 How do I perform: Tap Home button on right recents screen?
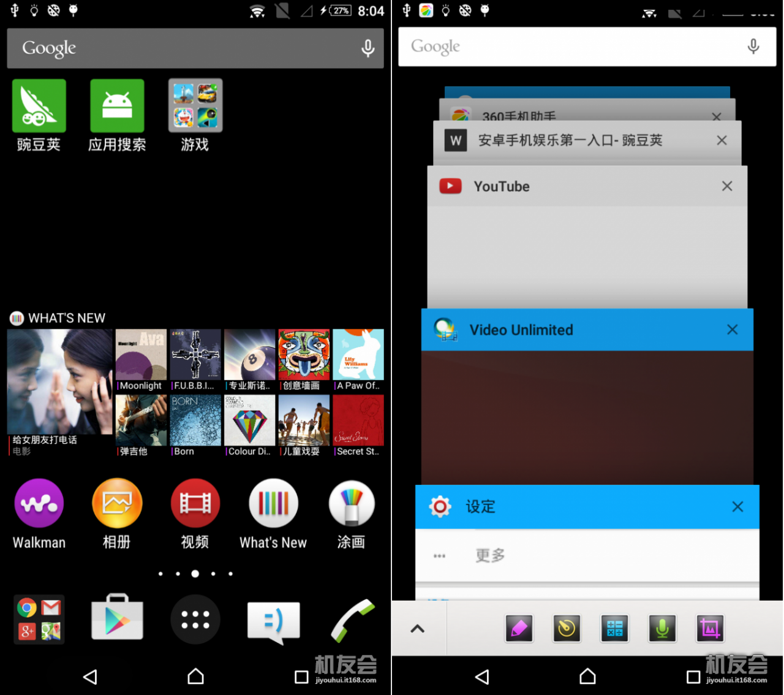point(587,676)
